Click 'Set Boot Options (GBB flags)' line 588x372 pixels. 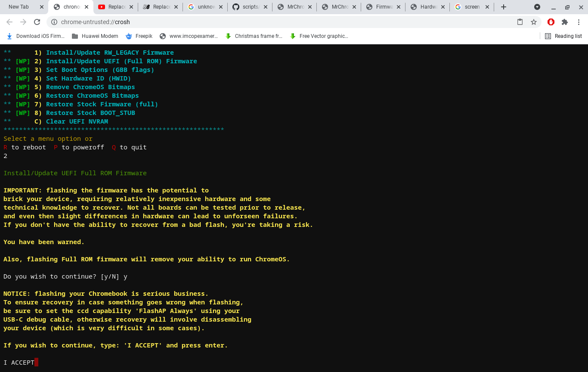point(100,70)
